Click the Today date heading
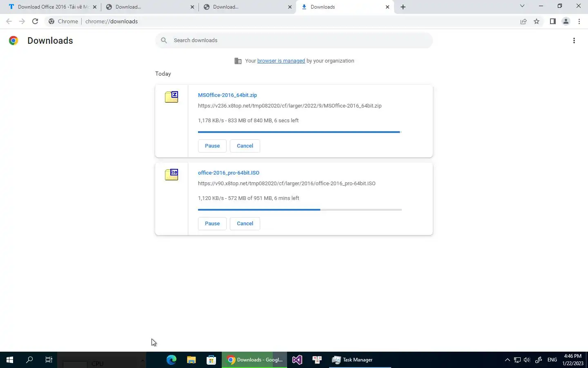Screen dimensions: 588x368 [163, 74]
